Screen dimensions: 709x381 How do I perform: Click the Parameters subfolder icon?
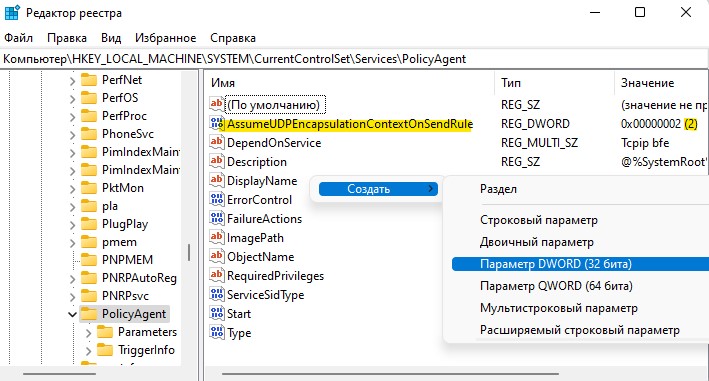(x=105, y=332)
